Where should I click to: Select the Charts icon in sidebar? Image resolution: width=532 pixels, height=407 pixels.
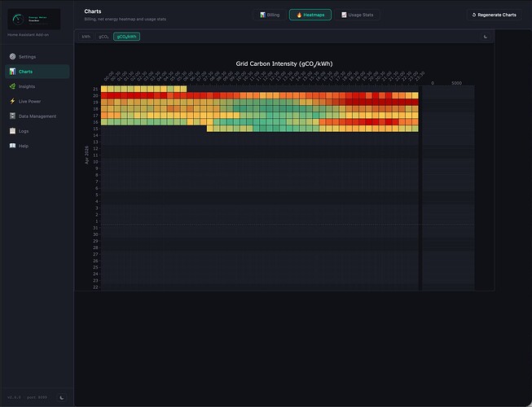12,72
